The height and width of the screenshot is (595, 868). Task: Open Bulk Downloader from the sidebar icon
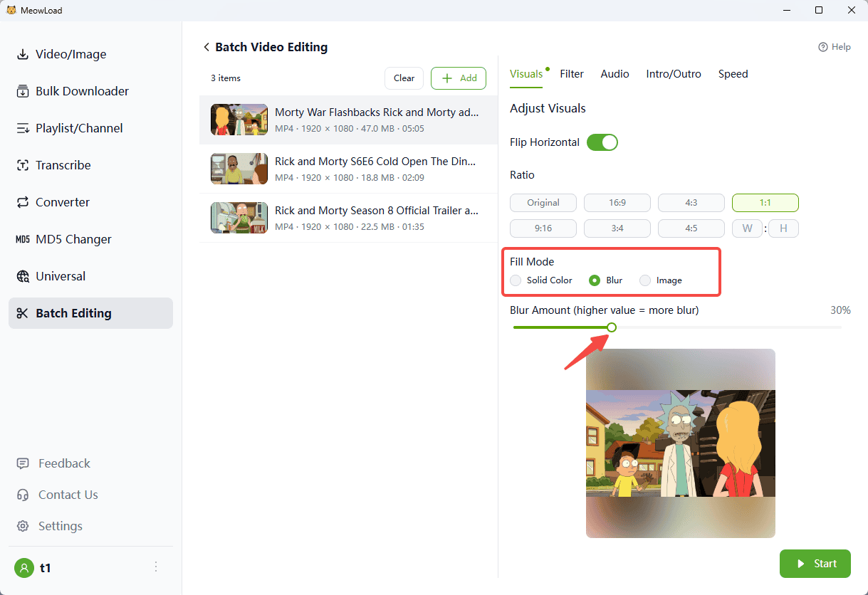pyautogui.click(x=23, y=92)
